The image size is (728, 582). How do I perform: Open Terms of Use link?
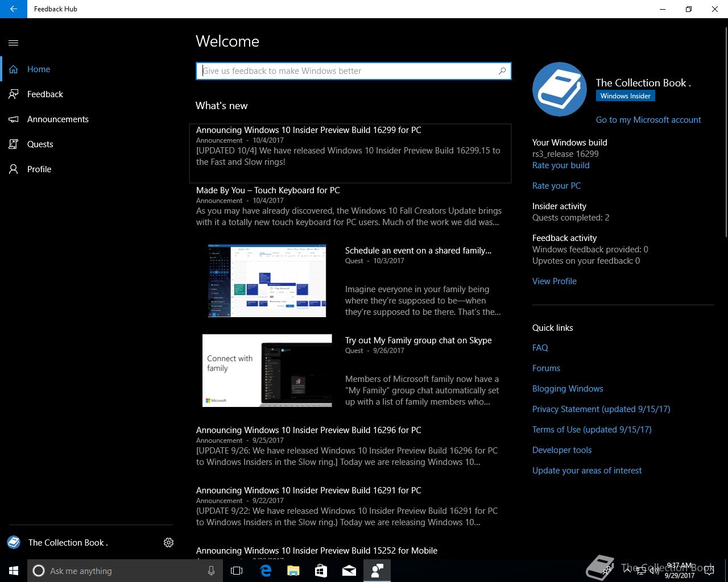[x=592, y=430]
